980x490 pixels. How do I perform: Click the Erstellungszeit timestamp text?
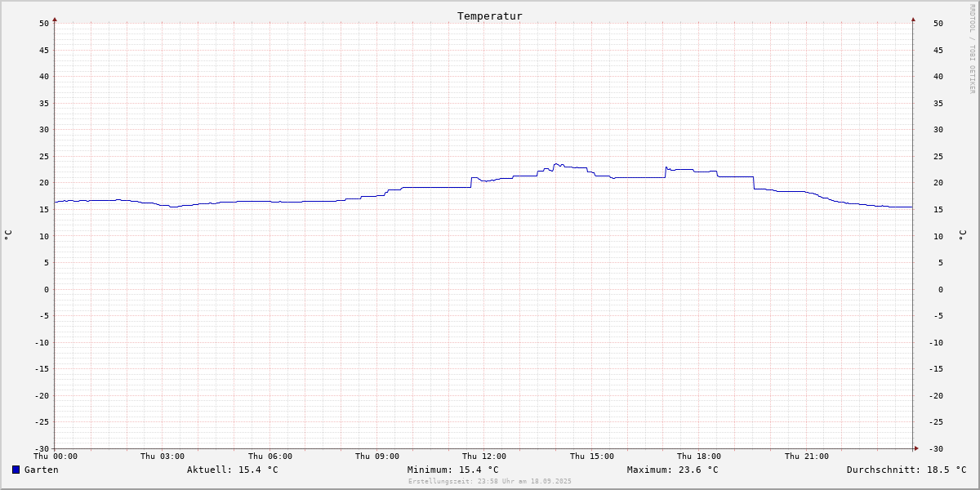click(489, 481)
